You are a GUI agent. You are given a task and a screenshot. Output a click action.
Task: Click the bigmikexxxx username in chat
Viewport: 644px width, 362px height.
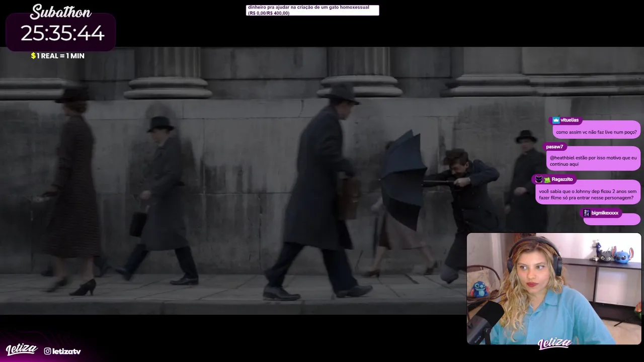605,213
